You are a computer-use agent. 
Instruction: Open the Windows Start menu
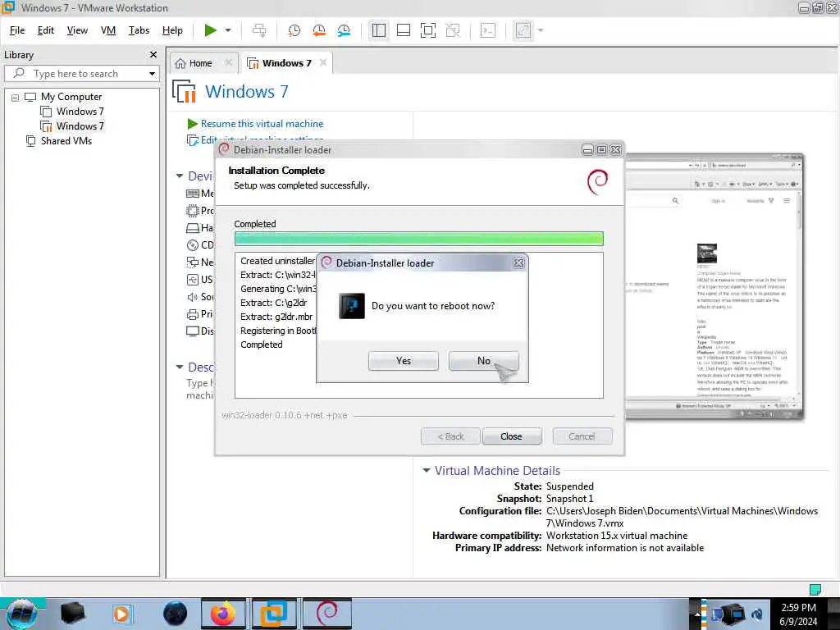[x=21, y=614]
